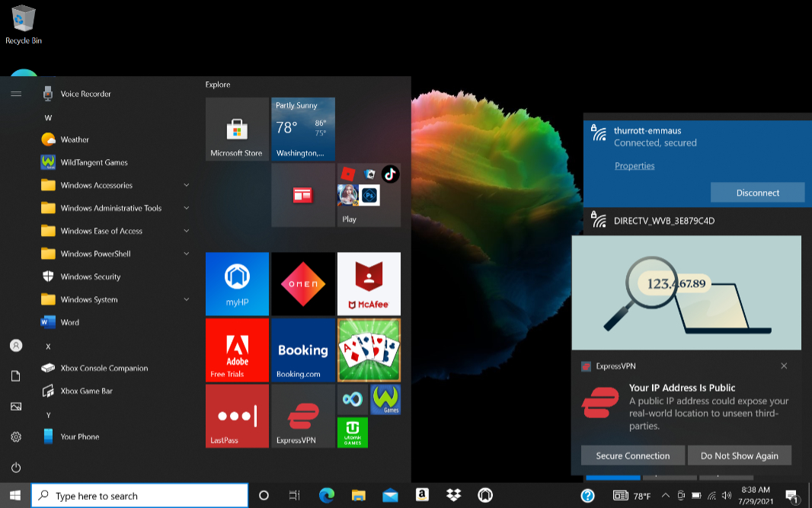
Task: Click the Dropbox icon in taskbar
Action: (x=454, y=496)
